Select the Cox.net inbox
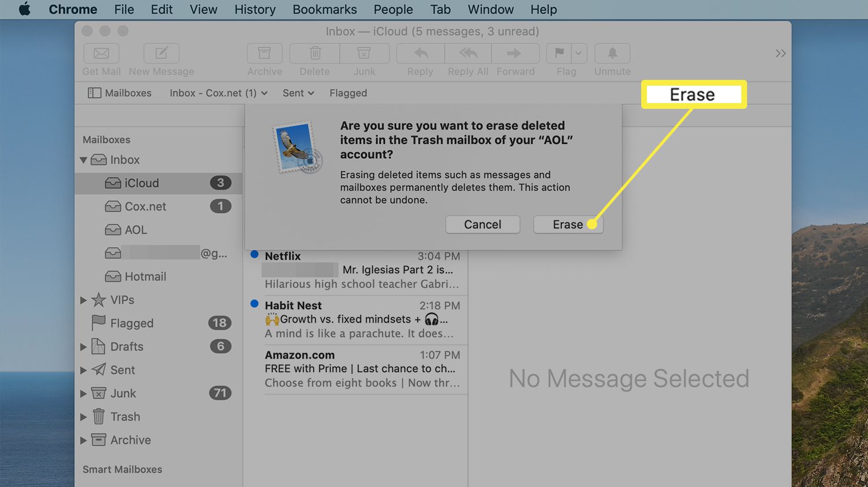This screenshot has width=868, height=487. 159,206
